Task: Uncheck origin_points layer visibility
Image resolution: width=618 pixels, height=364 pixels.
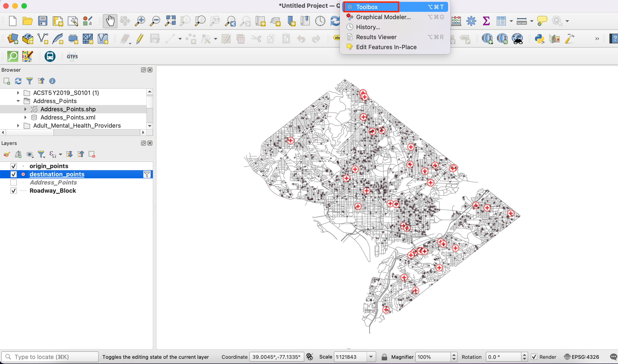Action: point(14,166)
